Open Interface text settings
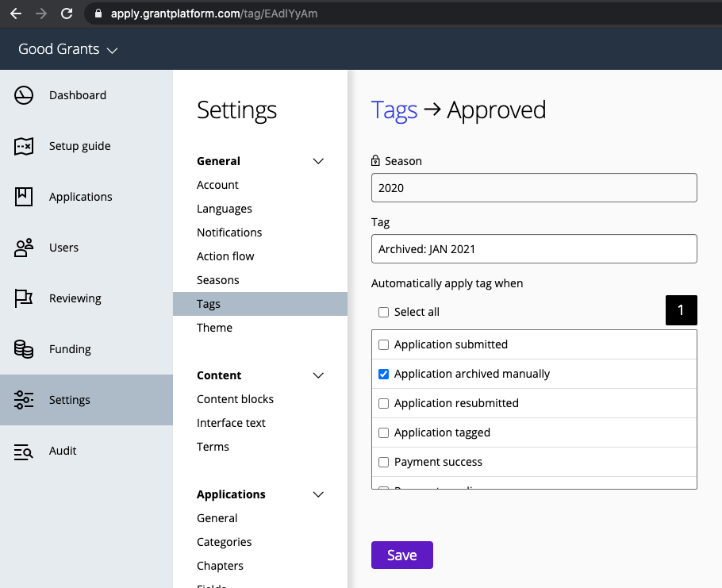The image size is (722, 588). [231, 423]
